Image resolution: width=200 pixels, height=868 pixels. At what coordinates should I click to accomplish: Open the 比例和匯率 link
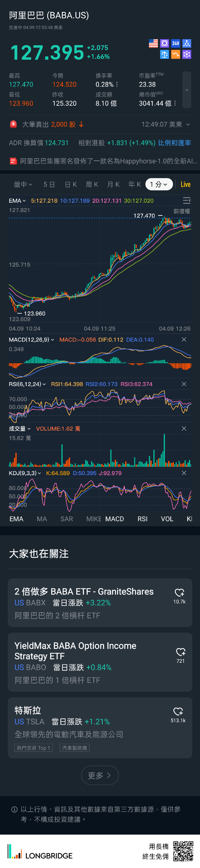[x=174, y=143]
